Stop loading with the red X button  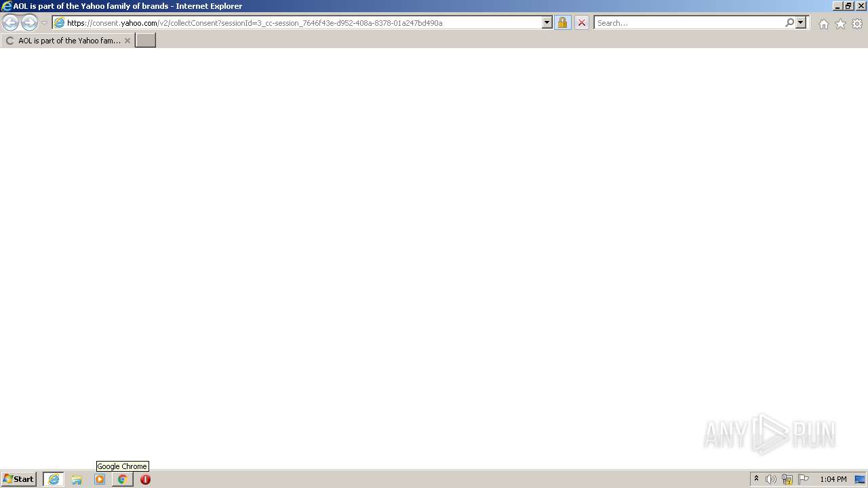581,23
